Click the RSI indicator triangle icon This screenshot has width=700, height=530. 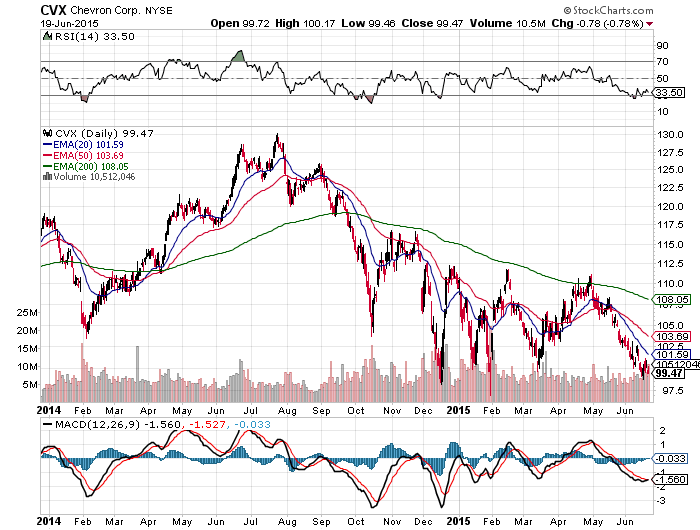(x=47, y=36)
